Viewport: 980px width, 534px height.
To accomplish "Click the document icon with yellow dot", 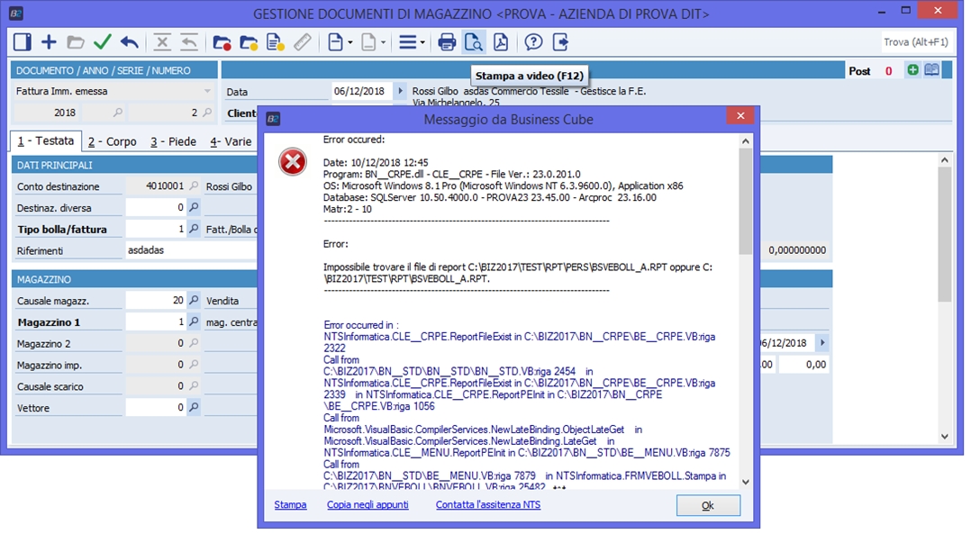I will pos(276,42).
